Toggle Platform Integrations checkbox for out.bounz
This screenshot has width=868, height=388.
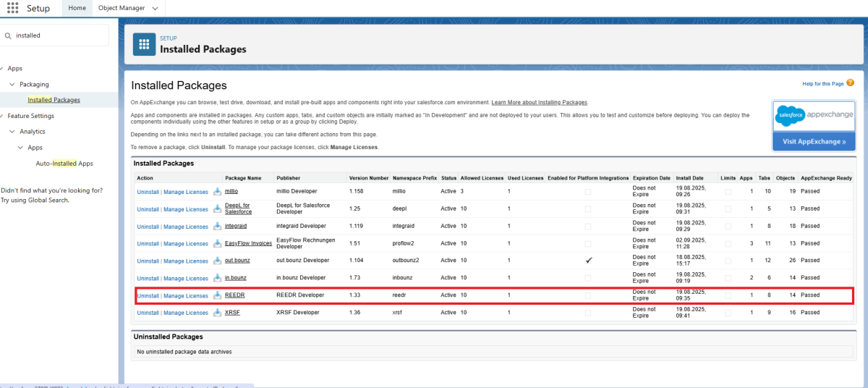tap(588, 261)
